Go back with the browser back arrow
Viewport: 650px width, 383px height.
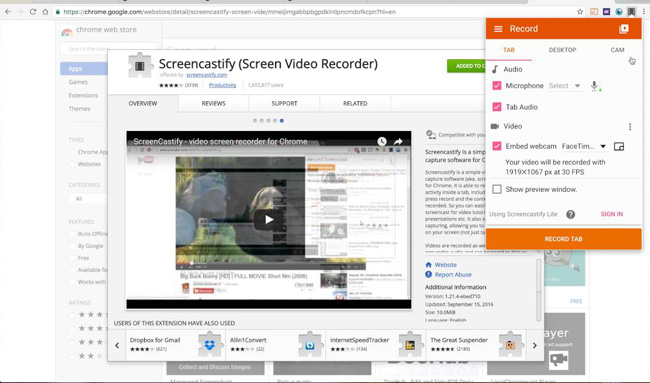(x=8, y=12)
